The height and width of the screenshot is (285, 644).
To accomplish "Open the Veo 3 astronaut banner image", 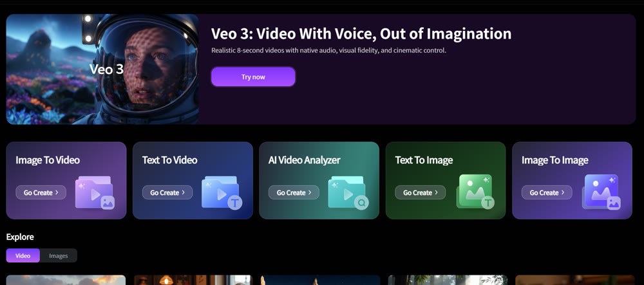I will (x=102, y=69).
